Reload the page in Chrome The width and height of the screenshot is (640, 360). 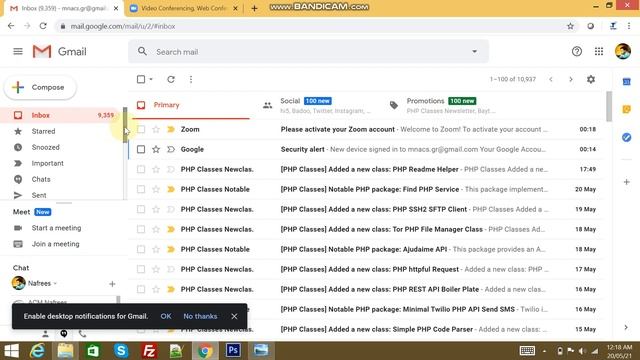click(x=43, y=26)
